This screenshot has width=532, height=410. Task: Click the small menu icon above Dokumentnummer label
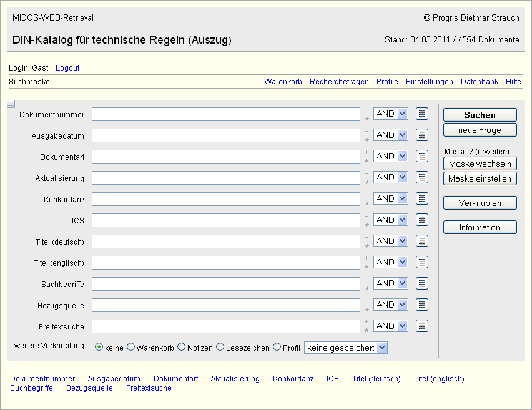[x=11, y=104]
